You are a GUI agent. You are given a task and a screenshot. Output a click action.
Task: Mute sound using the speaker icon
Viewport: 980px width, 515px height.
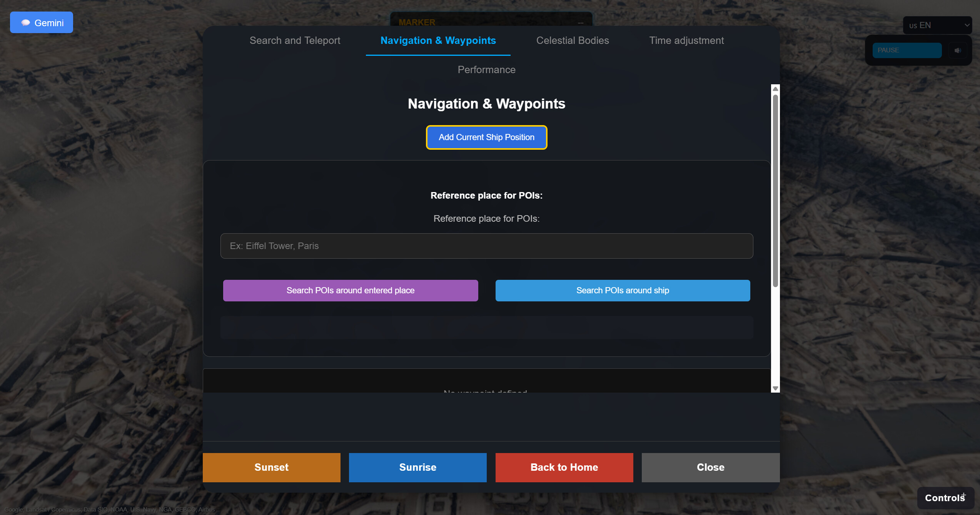[958, 50]
